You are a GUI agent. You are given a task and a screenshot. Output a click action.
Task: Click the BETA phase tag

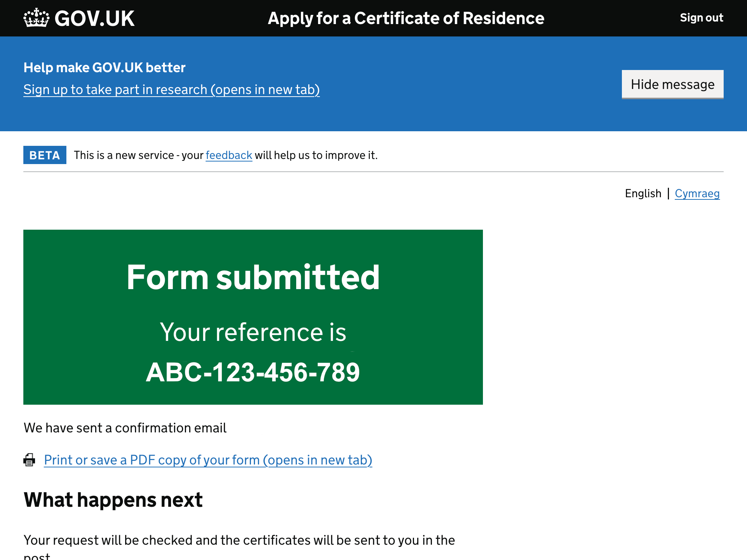(44, 155)
